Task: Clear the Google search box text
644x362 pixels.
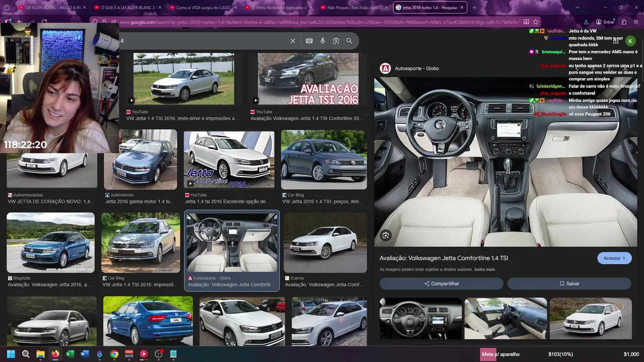Action: (293, 41)
